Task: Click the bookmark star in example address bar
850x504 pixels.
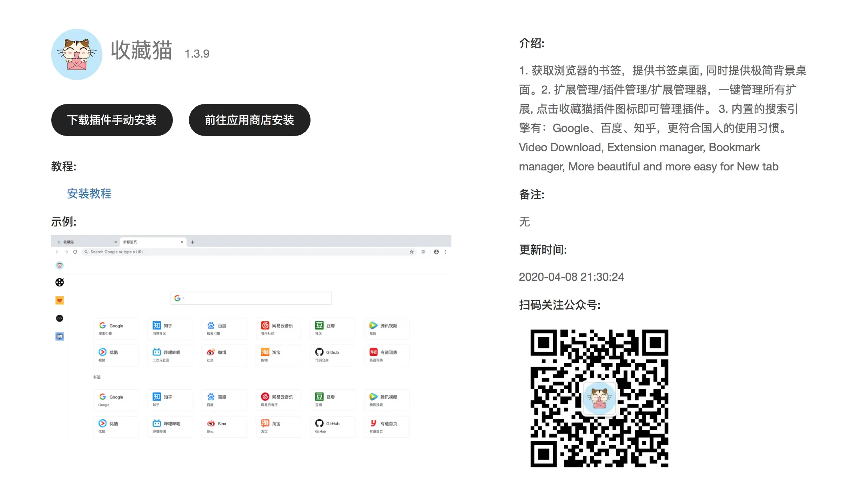Action: [411, 252]
